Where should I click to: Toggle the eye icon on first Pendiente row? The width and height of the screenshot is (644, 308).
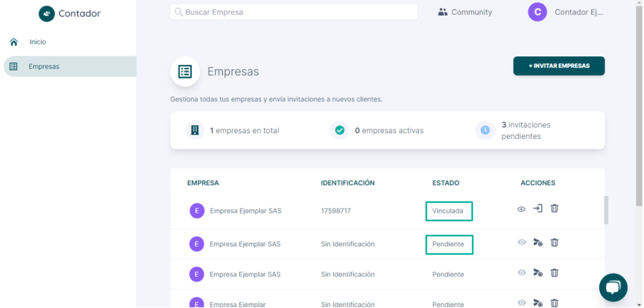tap(521, 242)
